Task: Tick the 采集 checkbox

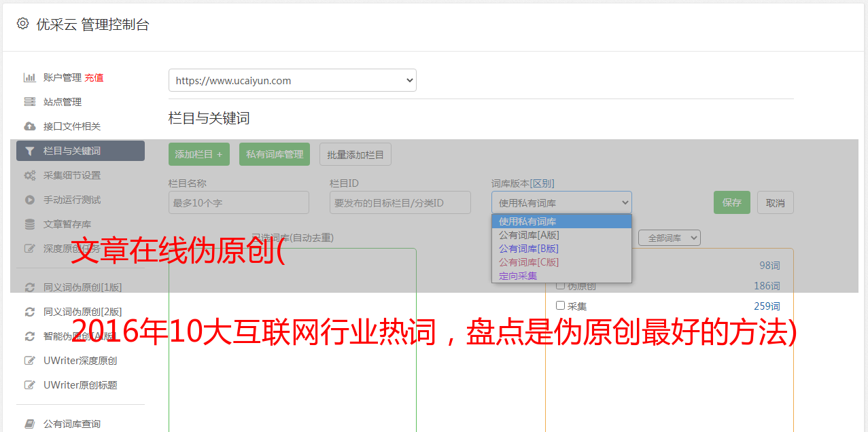Action: click(x=561, y=306)
